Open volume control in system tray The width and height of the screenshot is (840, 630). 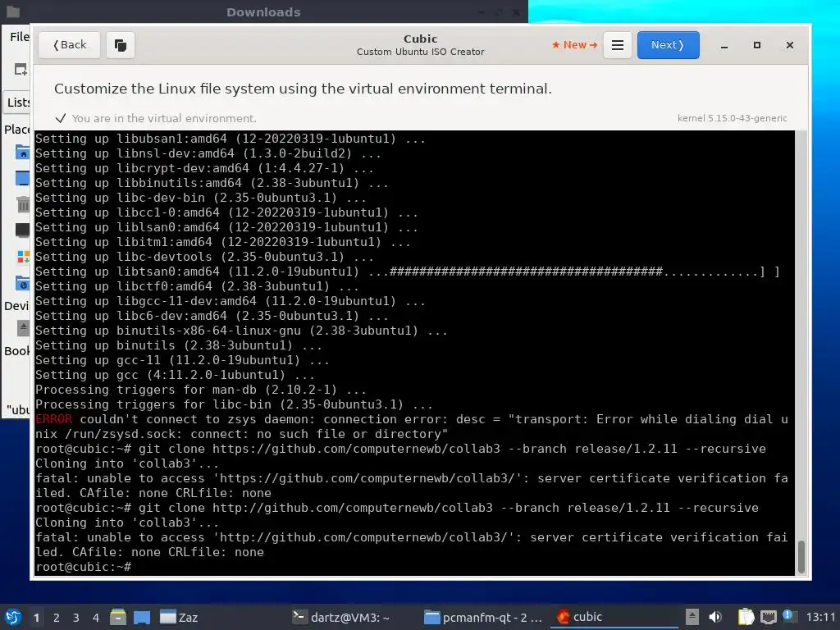pyautogui.click(x=715, y=617)
